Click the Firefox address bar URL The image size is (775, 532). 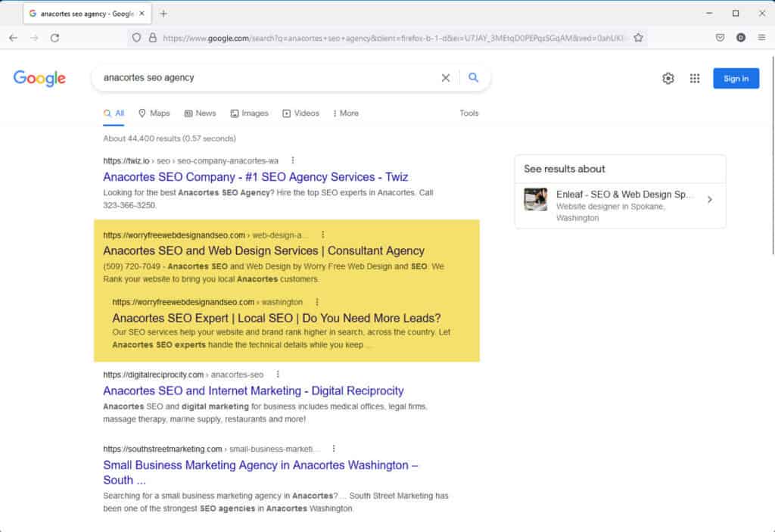click(x=393, y=38)
